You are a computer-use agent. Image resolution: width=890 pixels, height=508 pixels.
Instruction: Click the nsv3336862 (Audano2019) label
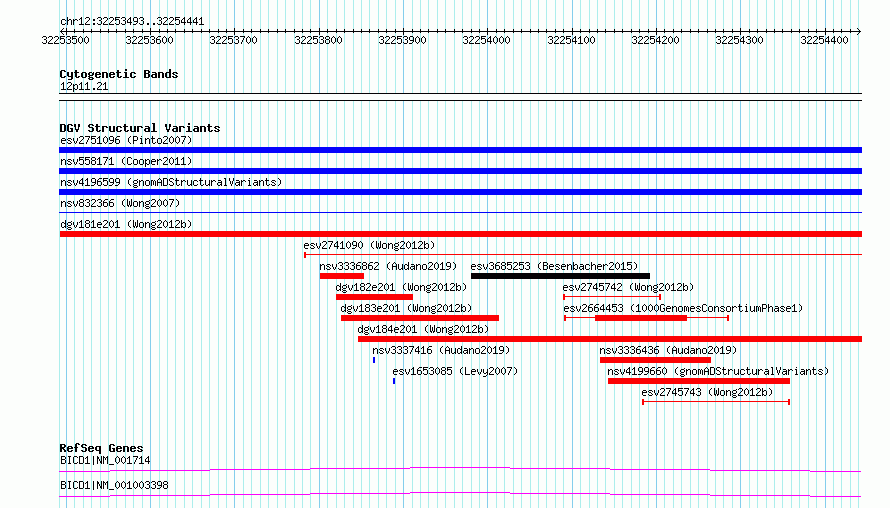point(388,266)
